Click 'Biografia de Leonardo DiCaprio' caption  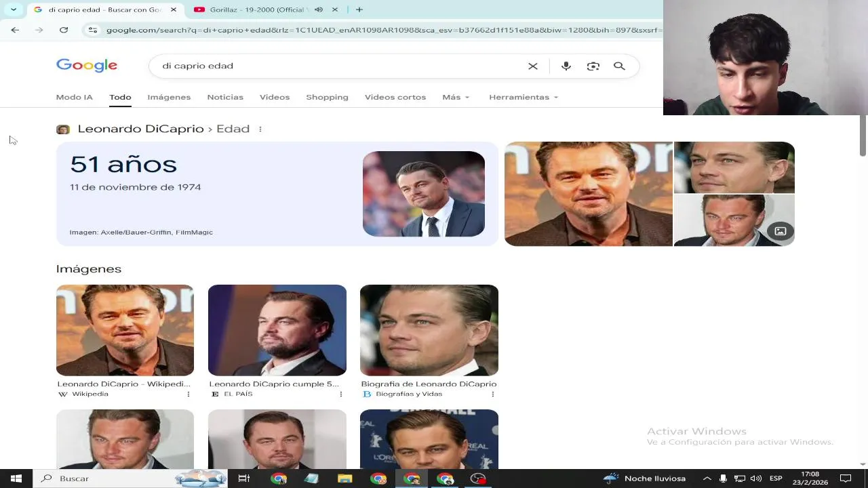pyautogui.click(x=429, y=384)
